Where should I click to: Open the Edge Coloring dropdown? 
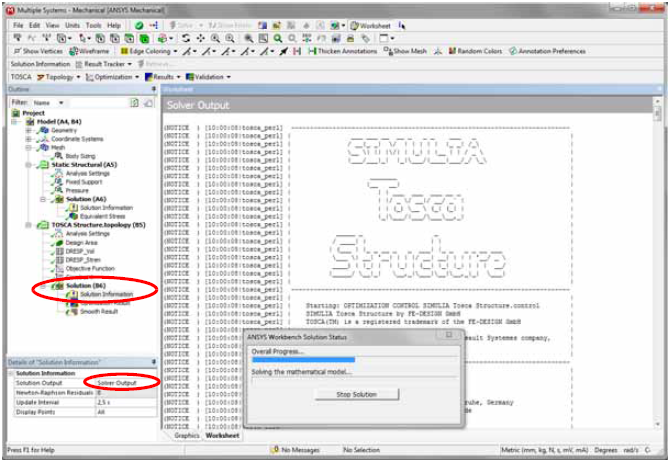pos(151,50)
